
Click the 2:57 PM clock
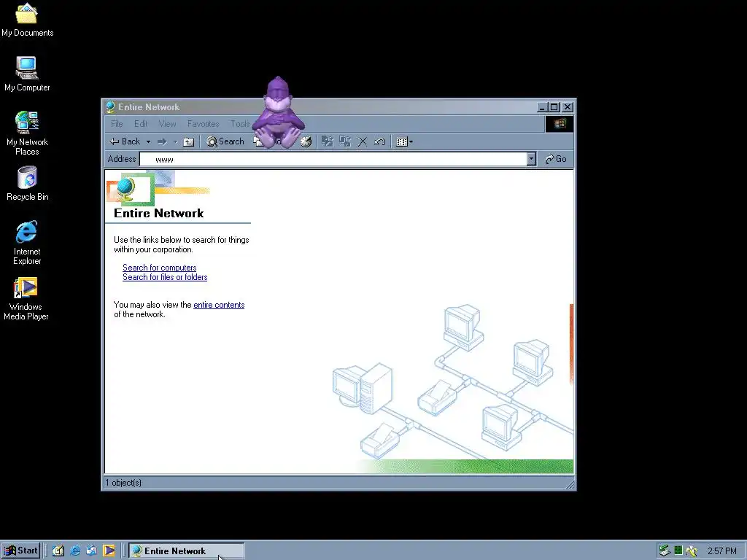721,551
